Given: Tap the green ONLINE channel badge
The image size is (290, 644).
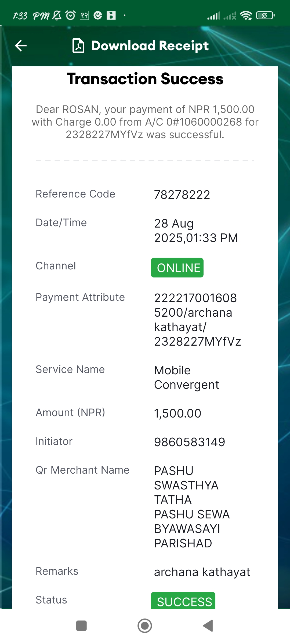Looking at the screenshot, I should (x=177, y=268).
